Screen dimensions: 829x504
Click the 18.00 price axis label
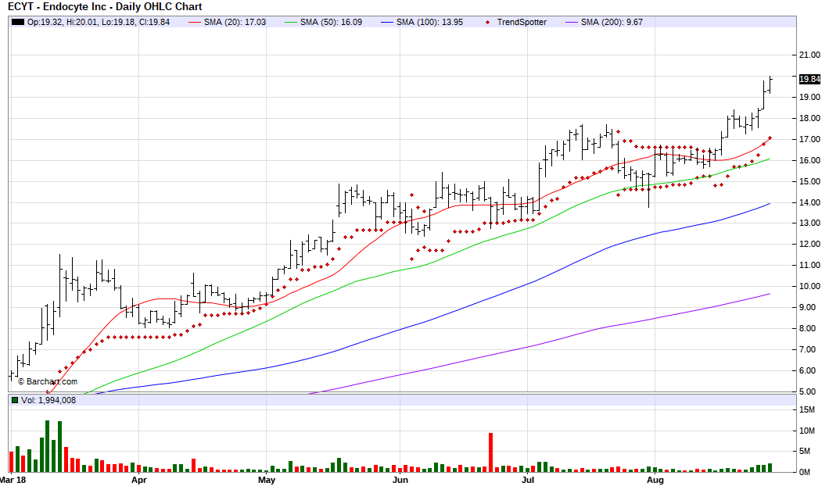tap(809, 118)
